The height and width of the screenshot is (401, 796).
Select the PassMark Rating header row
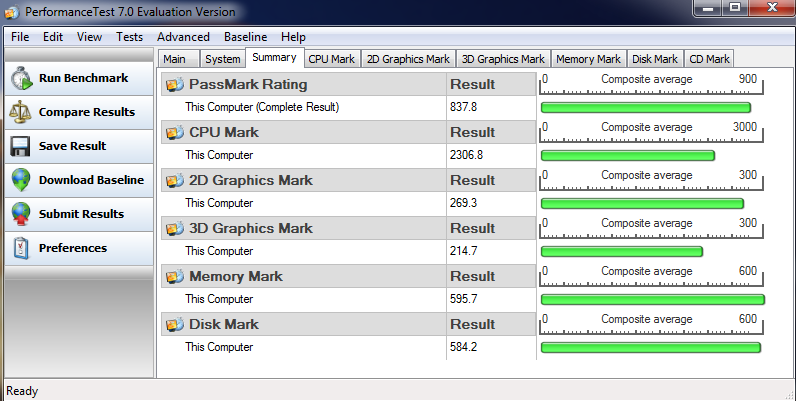tap(349, 84)
